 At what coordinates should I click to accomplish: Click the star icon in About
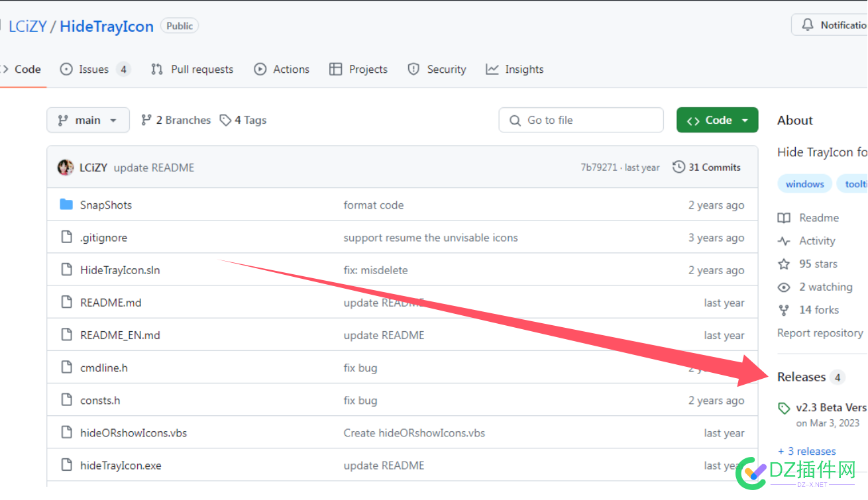click(784, 264)
